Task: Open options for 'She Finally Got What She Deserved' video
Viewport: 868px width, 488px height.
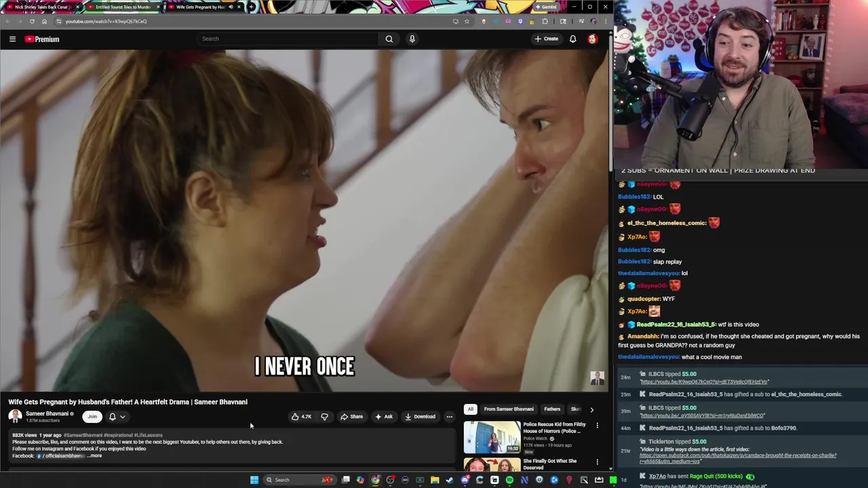Action: tap(597, 462)
